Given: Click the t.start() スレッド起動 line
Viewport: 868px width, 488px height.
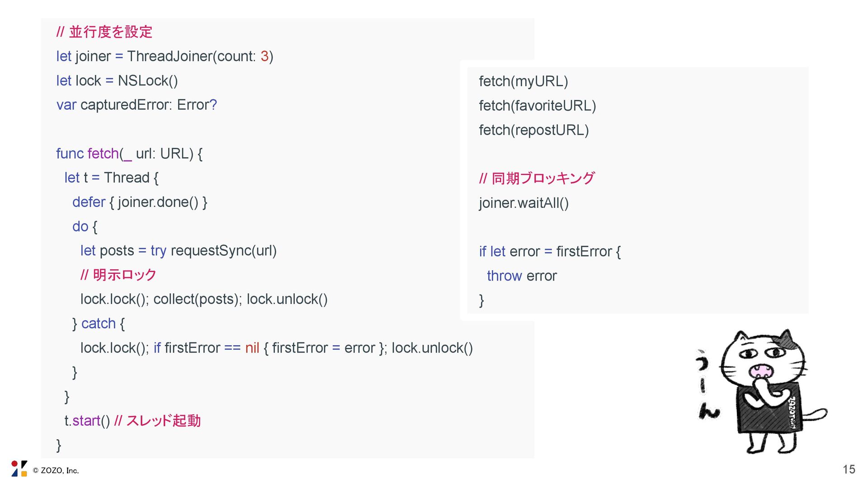Looking at the screenshot, I should click(x=132, y=421).
